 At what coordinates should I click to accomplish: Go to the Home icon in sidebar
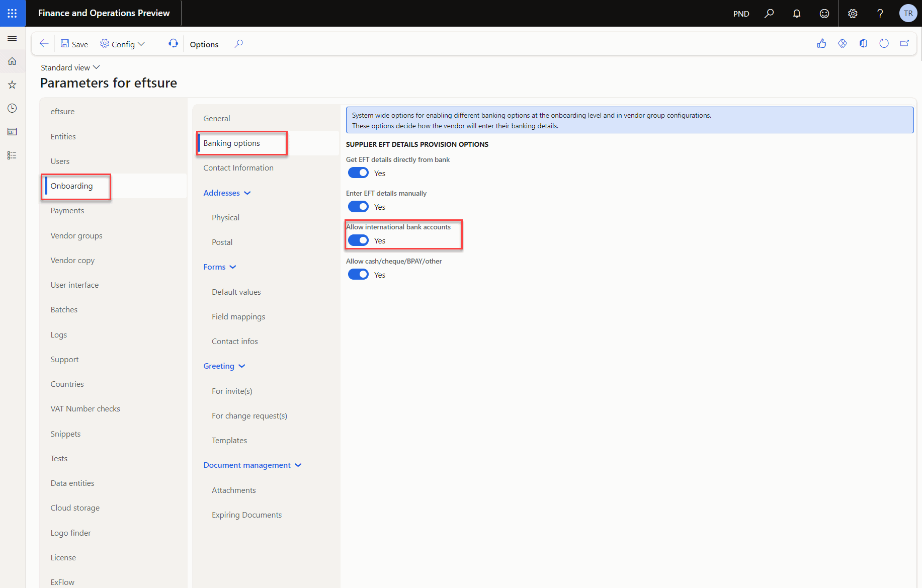(13, 61)
